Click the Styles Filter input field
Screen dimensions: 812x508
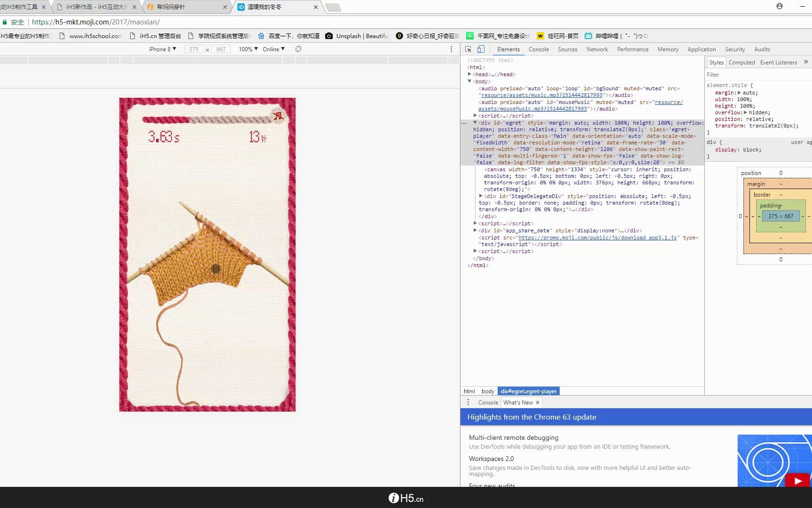tap(758, 75)
